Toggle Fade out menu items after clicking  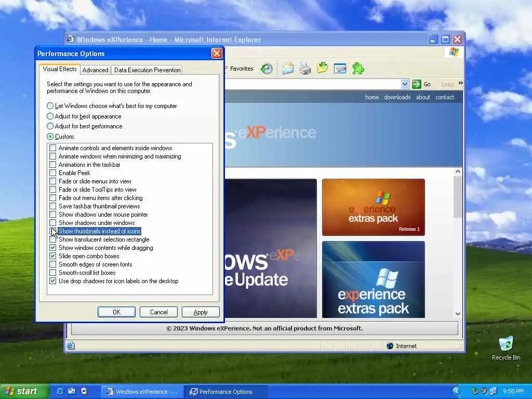tap(53, 198)
